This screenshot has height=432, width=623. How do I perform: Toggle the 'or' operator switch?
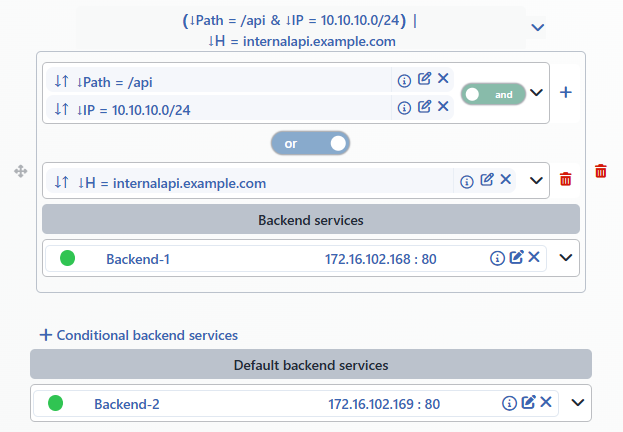coord(310,143)
